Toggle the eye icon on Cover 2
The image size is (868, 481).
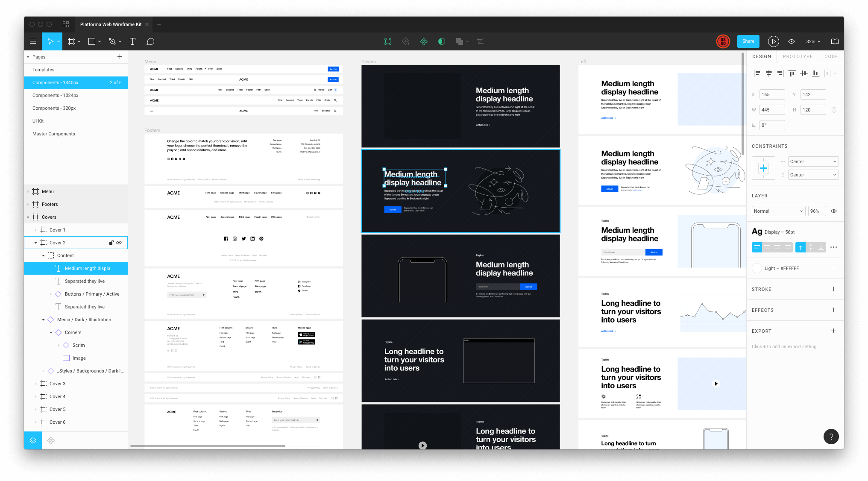pyautogui.click(x=119, y=242)
